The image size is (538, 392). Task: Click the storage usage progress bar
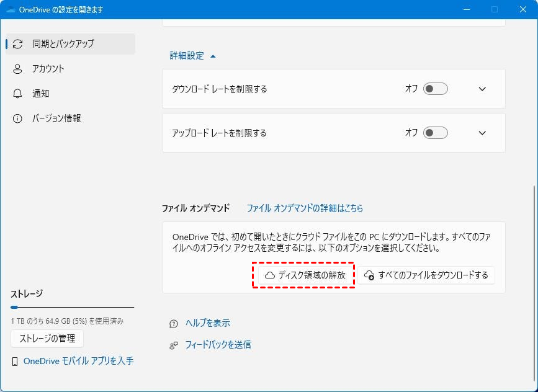pos(73,307)
